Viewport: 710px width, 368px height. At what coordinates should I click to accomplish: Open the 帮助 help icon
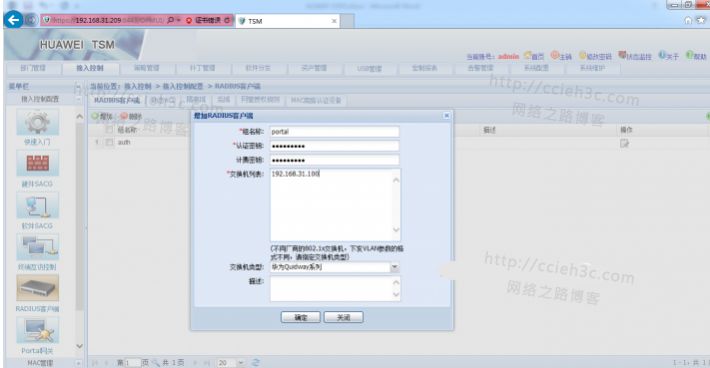pos(690,55)
